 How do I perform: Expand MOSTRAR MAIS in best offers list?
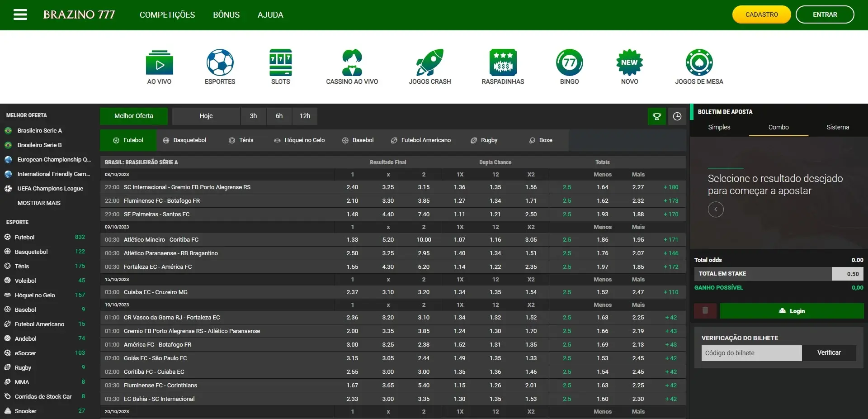pos(39,203)
